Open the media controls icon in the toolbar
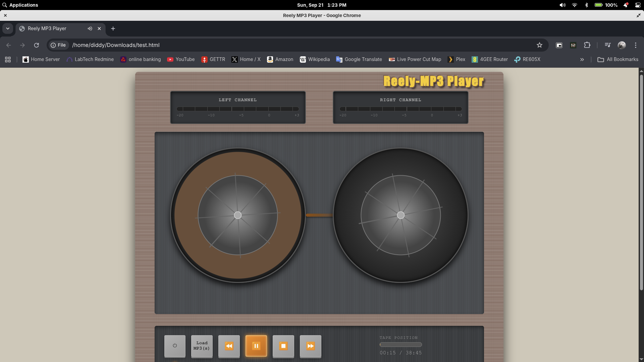This screenshot has height=362, width=644. 607,45
